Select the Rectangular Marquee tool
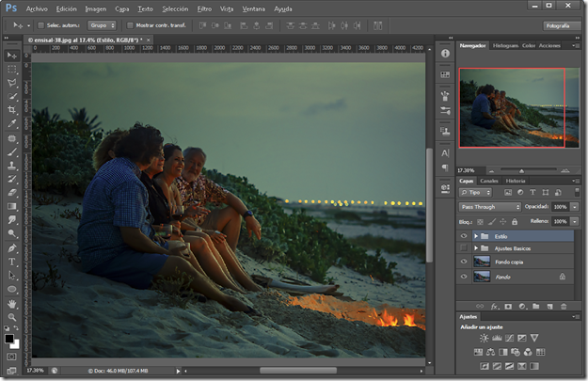The height and width of the screenshot is (381, 588). 12,70
